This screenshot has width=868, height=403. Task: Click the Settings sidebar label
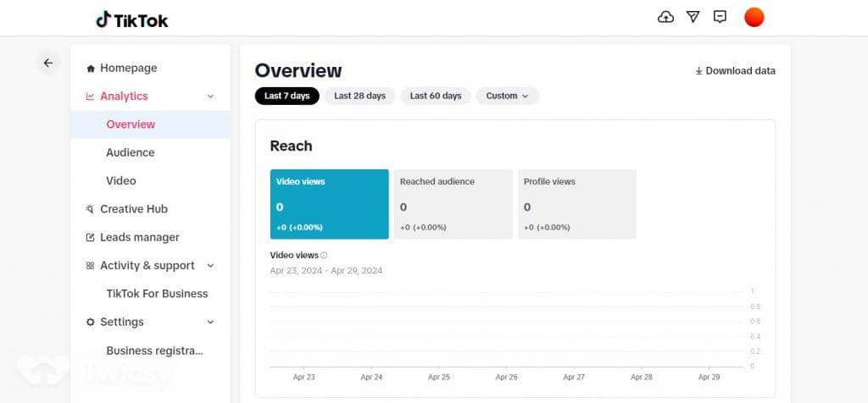122,322
